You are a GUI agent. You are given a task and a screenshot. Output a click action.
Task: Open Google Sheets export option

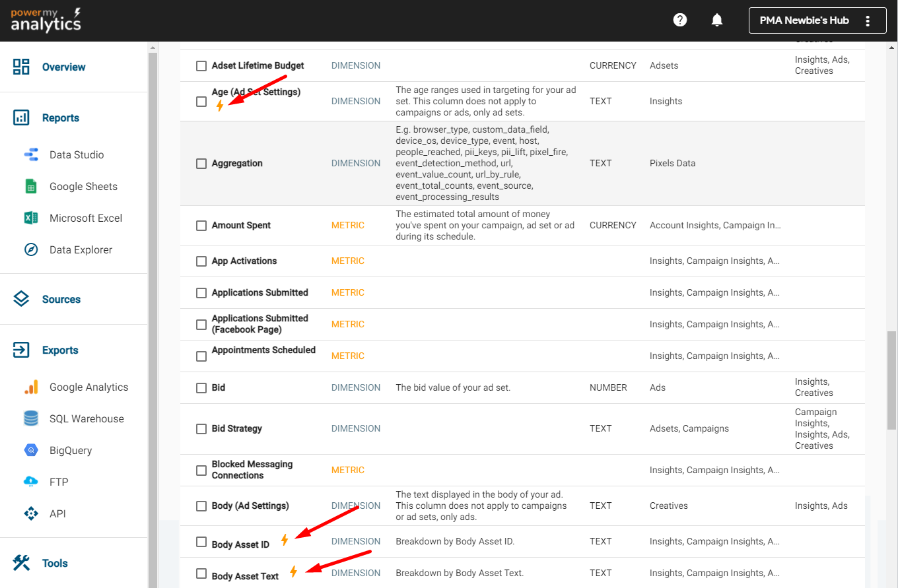[30, 186]
